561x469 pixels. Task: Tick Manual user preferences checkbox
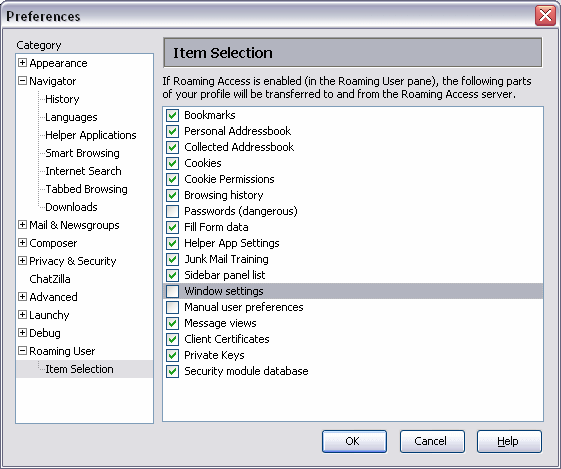(172, 307)
